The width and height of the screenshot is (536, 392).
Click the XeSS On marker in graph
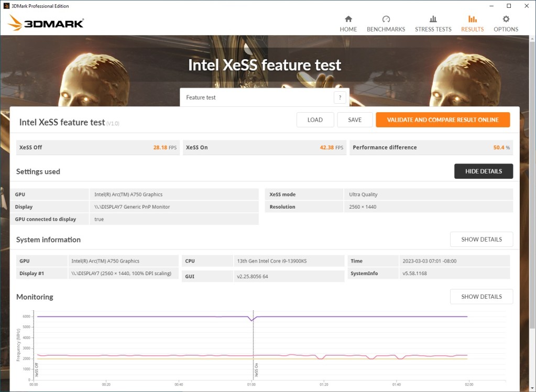pos(256,370)
